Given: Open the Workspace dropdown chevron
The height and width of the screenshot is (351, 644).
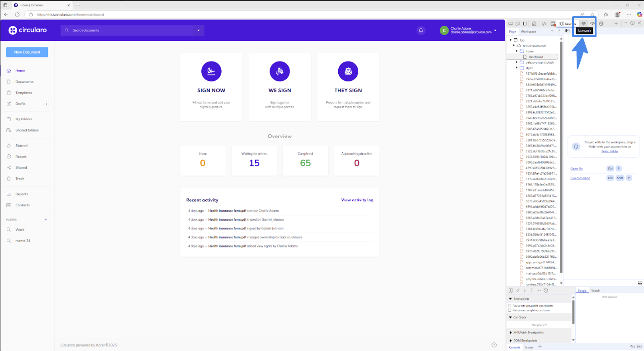Looking at the screenshot, I should point(552,31).
